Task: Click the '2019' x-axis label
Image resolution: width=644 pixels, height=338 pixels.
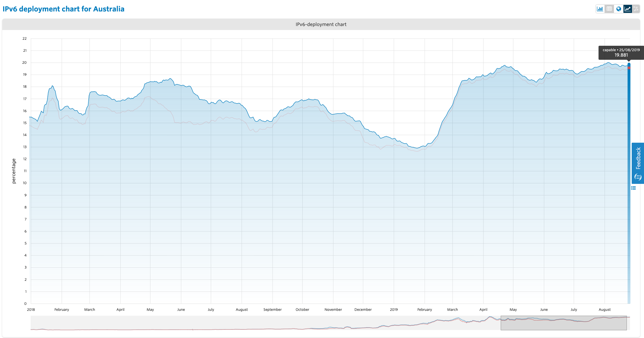Action: click(394, 309)
